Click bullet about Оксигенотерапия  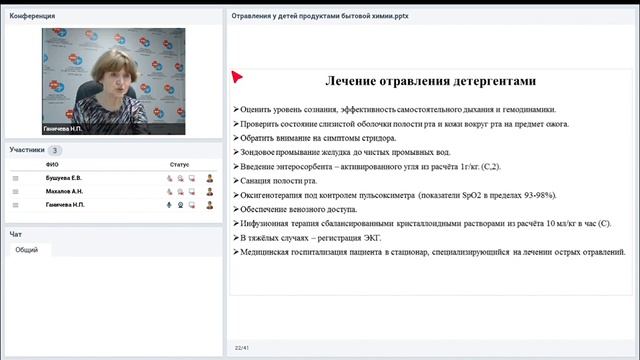[x=395, y=195]
